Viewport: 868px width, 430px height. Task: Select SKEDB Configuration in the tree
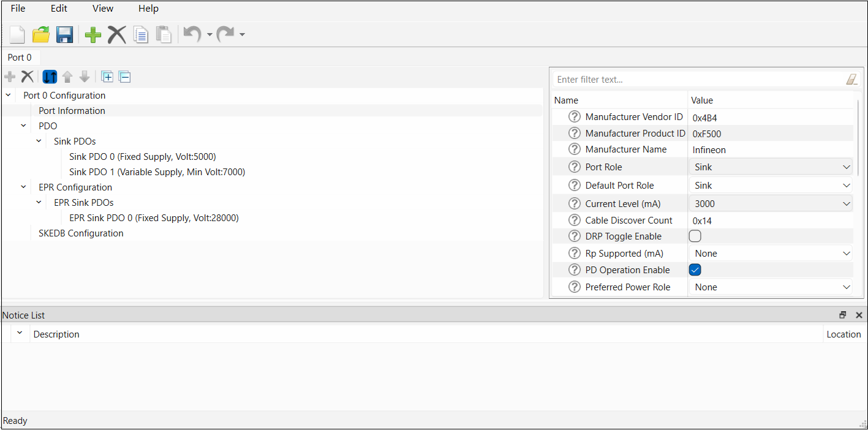(x=81, y=233)
